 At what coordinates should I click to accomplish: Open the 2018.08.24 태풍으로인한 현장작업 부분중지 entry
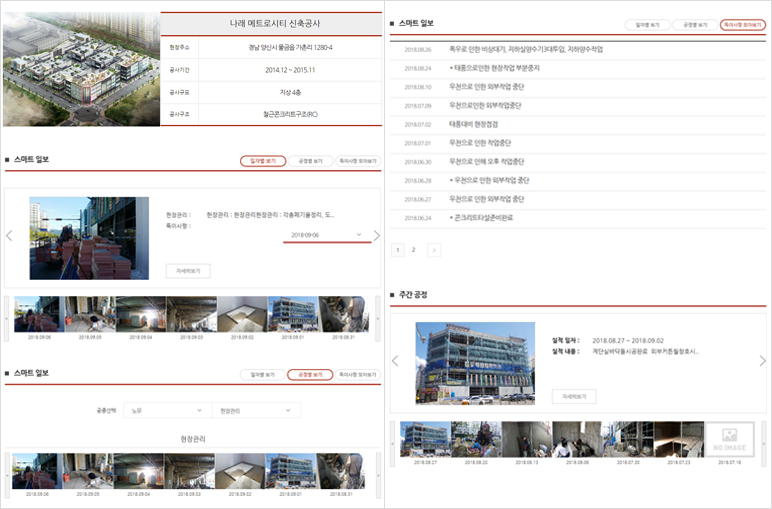pos(578,68)
